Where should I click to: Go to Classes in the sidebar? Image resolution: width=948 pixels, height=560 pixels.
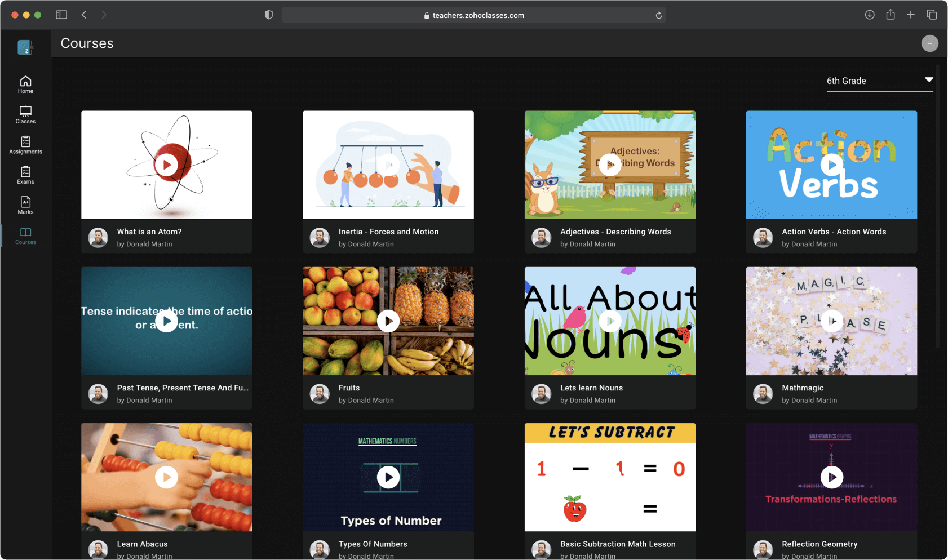point(25,115)
